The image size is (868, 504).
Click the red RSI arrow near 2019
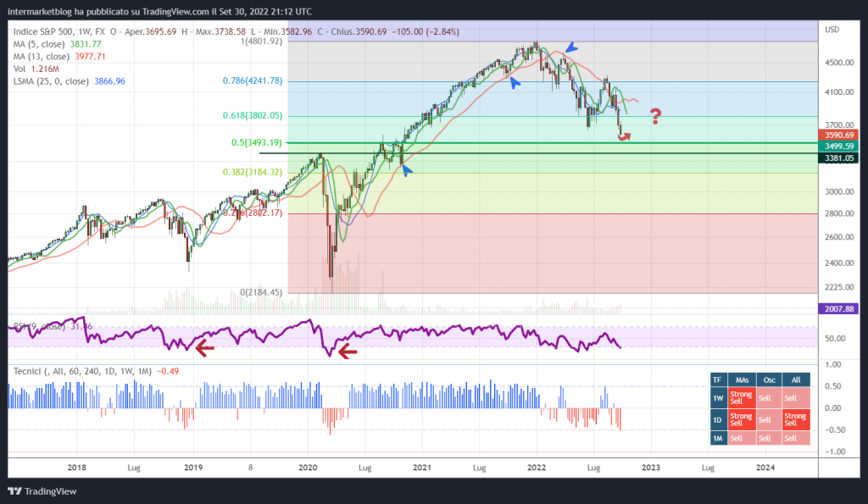203,346
